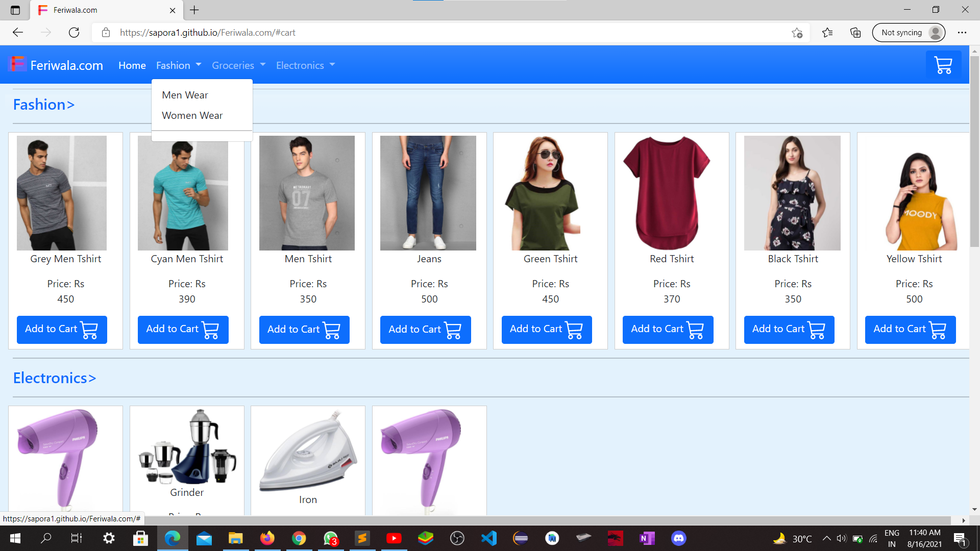Refresh the page with reload icon
The image size is (980, 551).
(74, 33)
